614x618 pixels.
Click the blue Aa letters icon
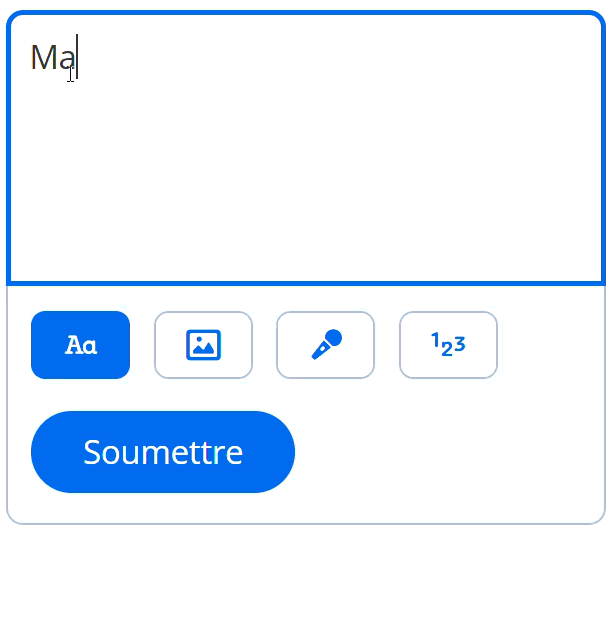[80, 345]
